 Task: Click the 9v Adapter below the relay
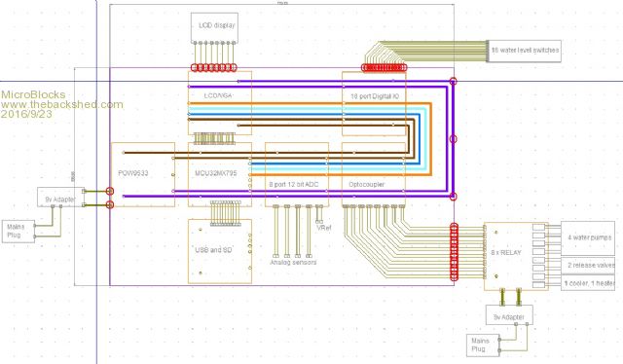click(509, 315)
